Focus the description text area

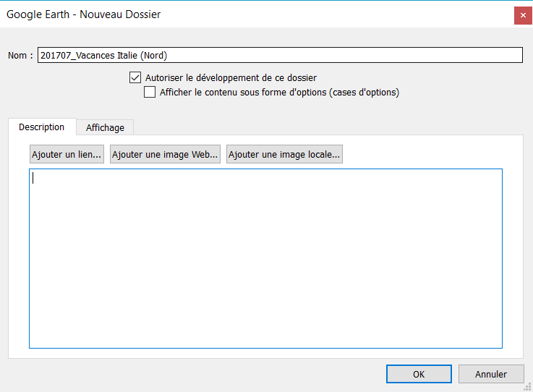tap(265, 258)
